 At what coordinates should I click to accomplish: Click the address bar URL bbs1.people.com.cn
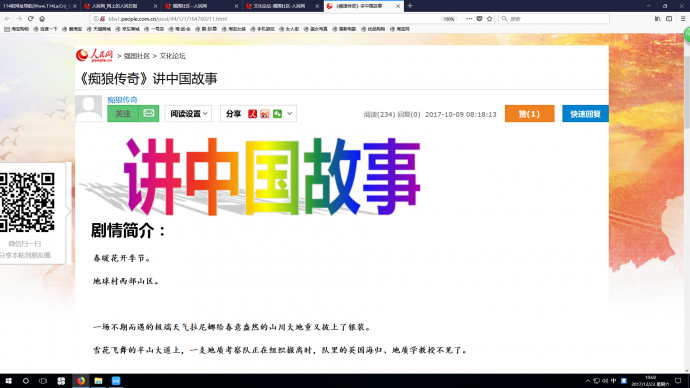click(167, 19)
